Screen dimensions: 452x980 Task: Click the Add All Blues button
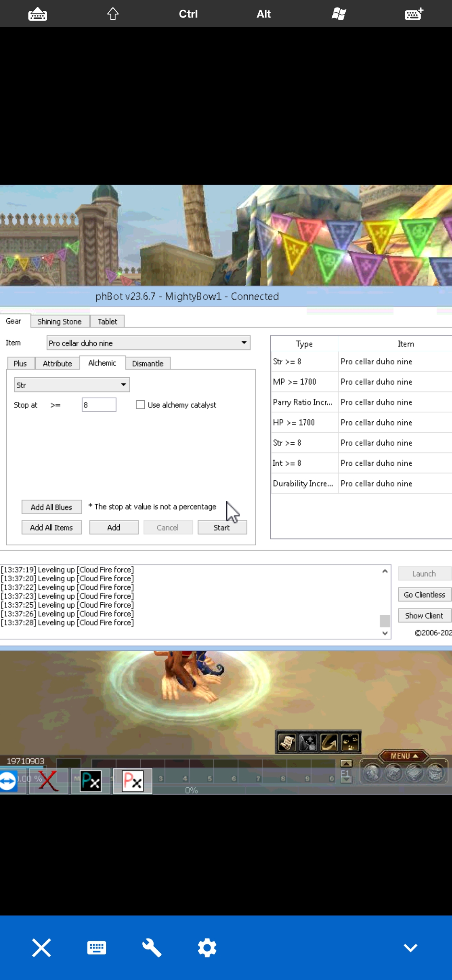(51, 507)
